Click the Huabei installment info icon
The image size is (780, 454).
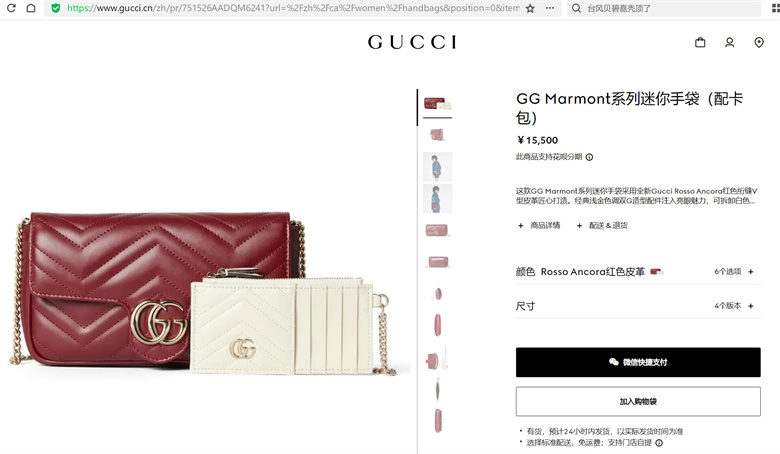coord(589,157)
